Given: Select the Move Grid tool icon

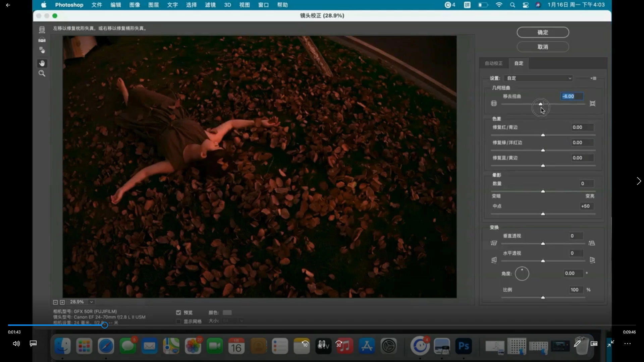Looking at the screenshot, I should pos(42,50).
